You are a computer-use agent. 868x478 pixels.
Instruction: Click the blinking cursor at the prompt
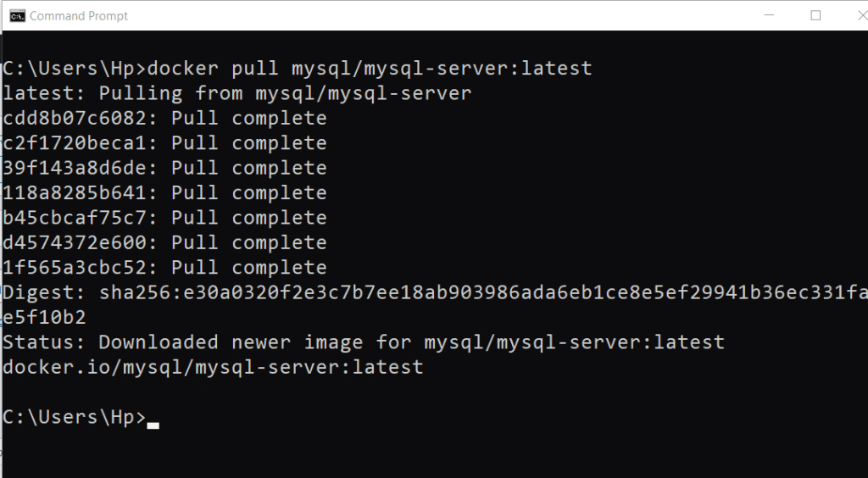153,425
